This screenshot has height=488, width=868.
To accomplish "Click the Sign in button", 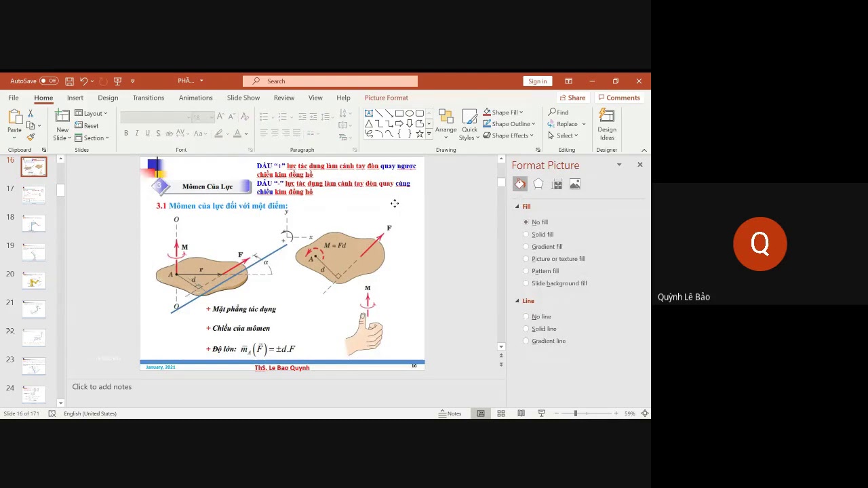I will [x=537, y=81].
